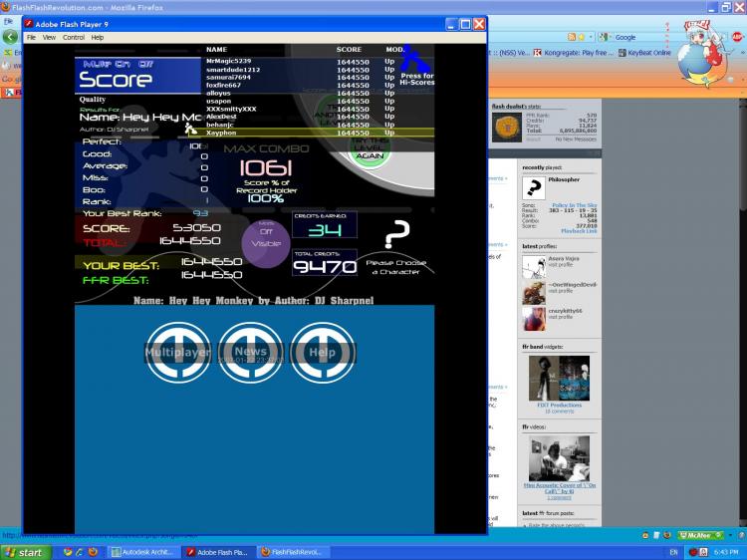Switch to Autodesk Architectural taskbar window
Image resolution: width=747 pixels, height=560 pixels.
[x=144, y=552]
